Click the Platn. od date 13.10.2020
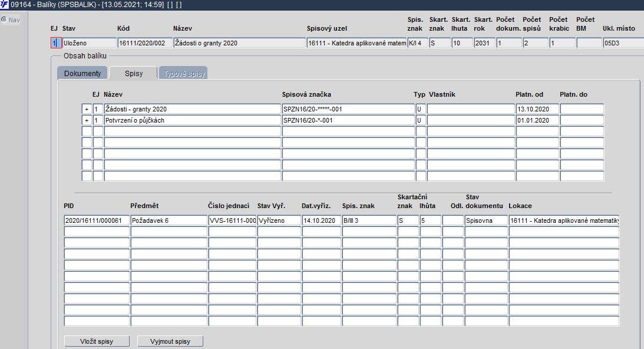Image resolution: width=644 pixels, height=349 pixels. coord(537,109)
